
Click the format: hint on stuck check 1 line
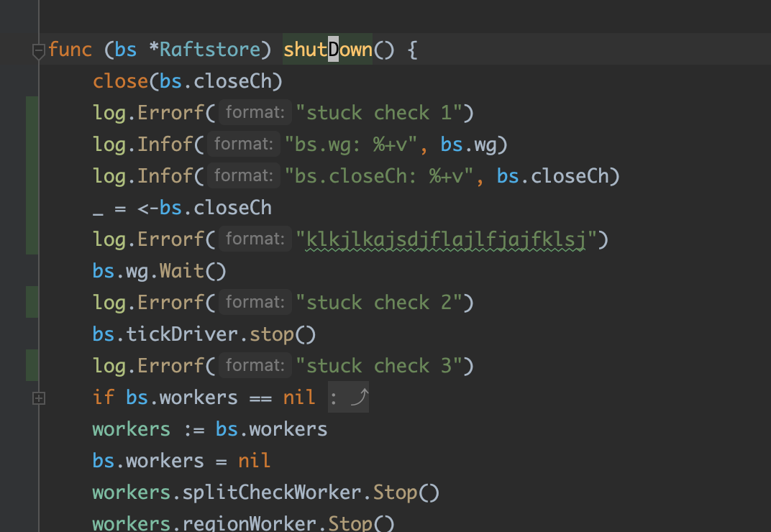(255, 113)
